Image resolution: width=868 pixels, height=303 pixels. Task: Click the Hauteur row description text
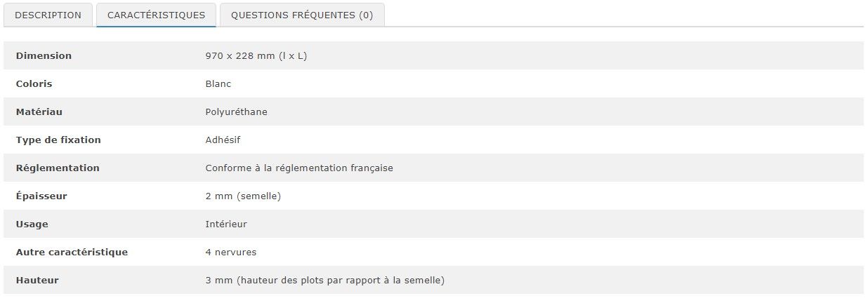(x=325, y=281)
